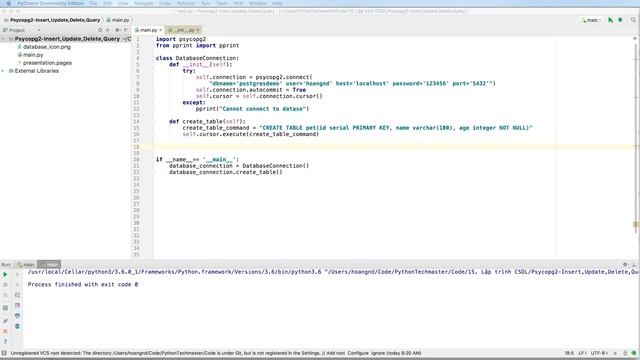Restore layout icon in Run panel
Viewport: 640px width, 360px height.
click(x=5, y=308)
